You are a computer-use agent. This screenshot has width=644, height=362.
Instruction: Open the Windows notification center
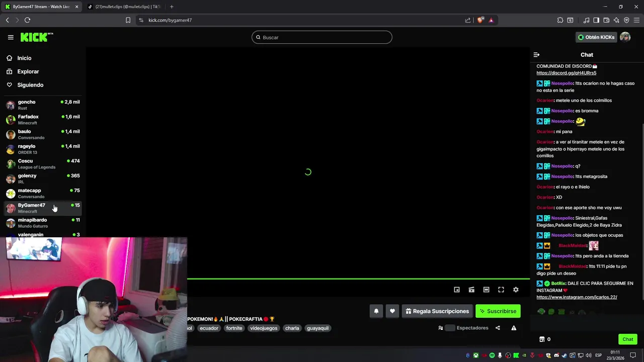click(633, 355)
